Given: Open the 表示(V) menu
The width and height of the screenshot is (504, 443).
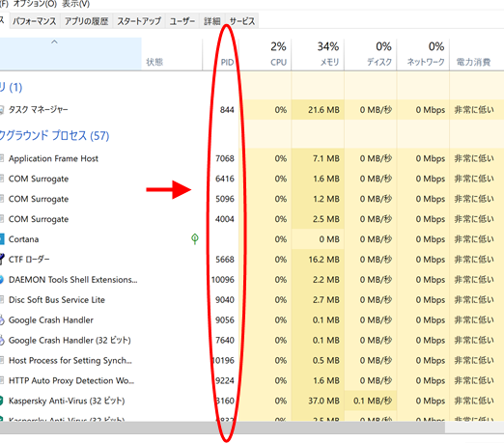Looking at the screenshot, I should [76, 4].
